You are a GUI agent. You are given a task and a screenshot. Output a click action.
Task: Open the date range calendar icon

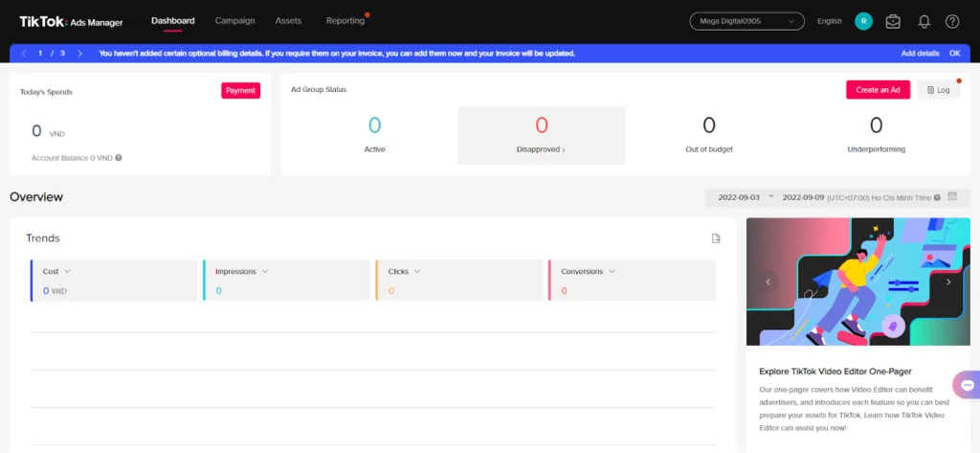pos(952,196)
